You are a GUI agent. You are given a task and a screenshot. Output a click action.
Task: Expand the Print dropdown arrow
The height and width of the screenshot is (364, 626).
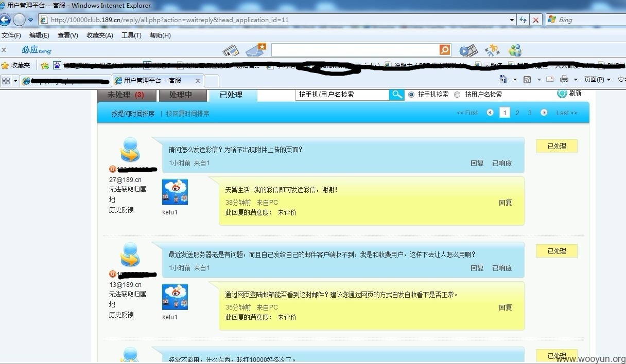(x=576, y=80)
